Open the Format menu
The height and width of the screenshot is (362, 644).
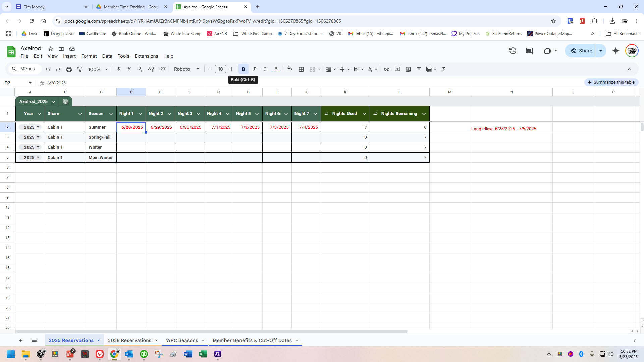89,56
